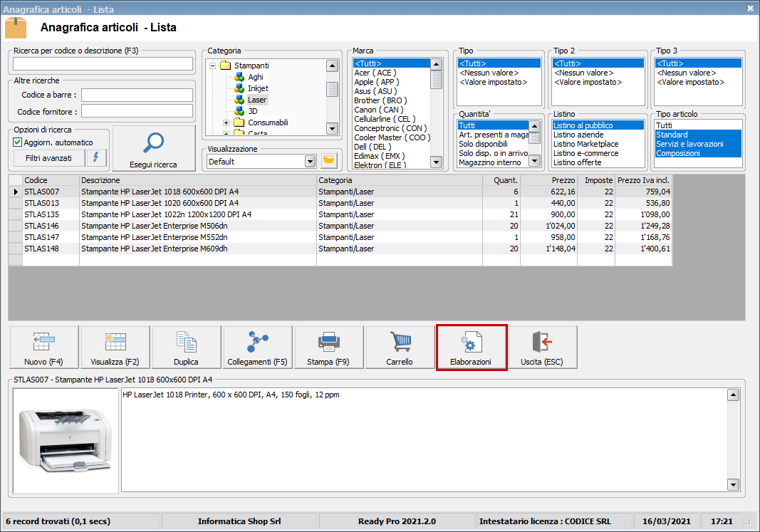Click the yellow folder icon beside Visualizzazione
The image size is (760, 532).
click(x=328, y=160)
